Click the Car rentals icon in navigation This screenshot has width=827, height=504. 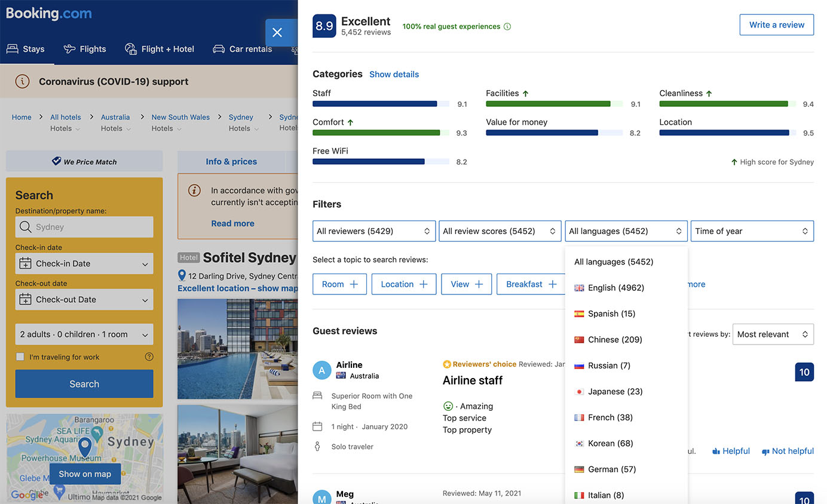coord(219,49)
